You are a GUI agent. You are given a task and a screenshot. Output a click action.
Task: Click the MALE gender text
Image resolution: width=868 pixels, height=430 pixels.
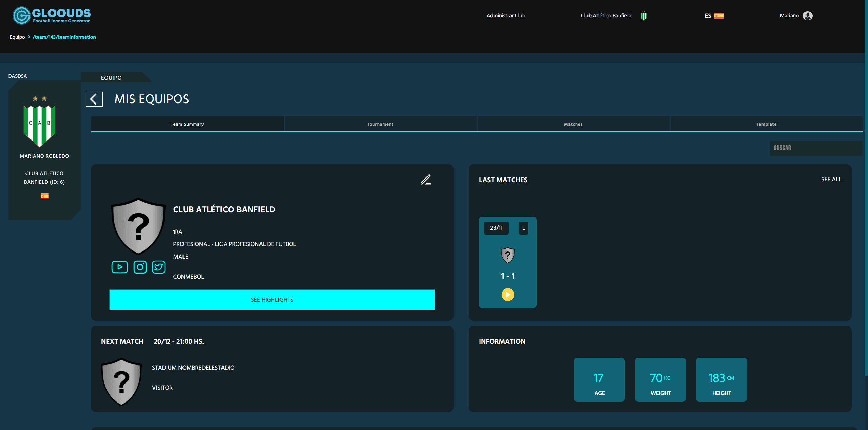tap(180, 257)
